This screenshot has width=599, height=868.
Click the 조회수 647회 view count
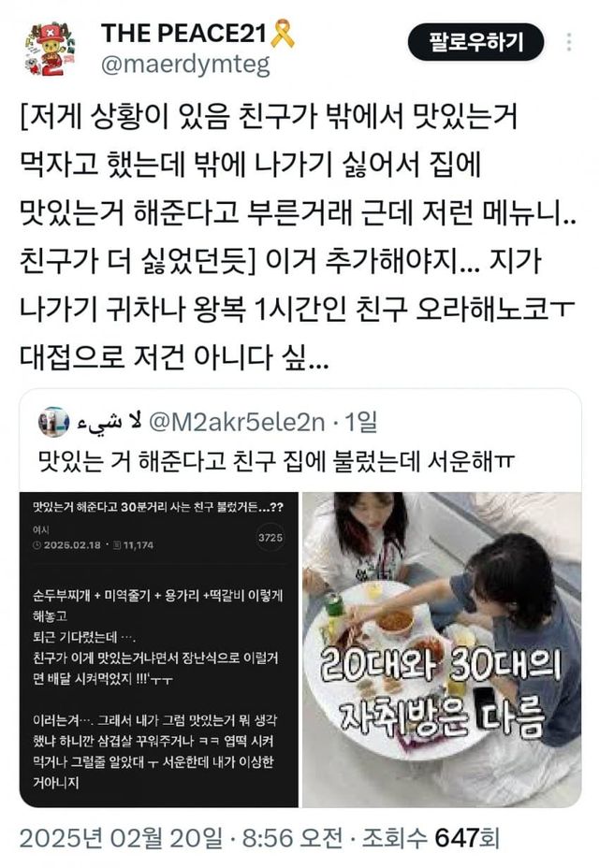pos(431,838)
